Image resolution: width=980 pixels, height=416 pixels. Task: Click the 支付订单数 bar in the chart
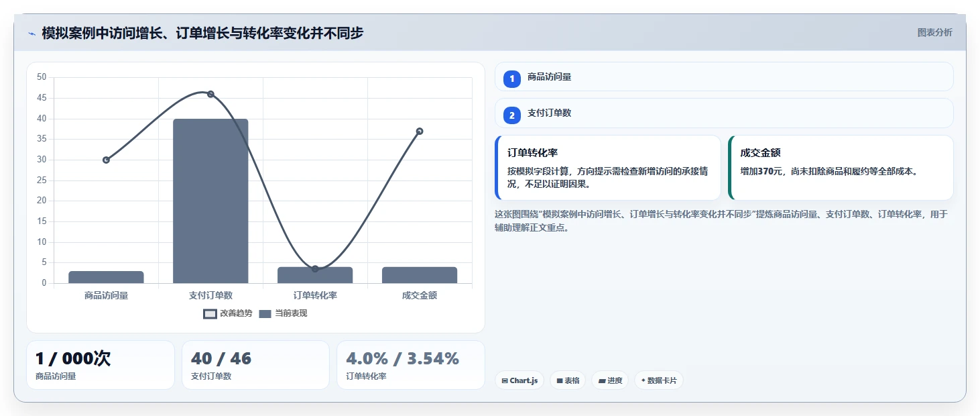click(210, 201)
